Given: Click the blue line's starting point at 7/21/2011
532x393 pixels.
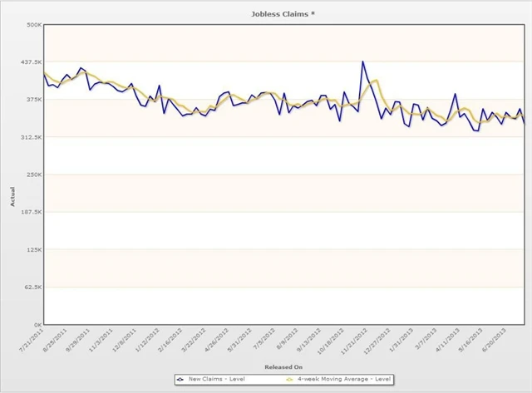Looking at the screenshot, I should point(44,73).
